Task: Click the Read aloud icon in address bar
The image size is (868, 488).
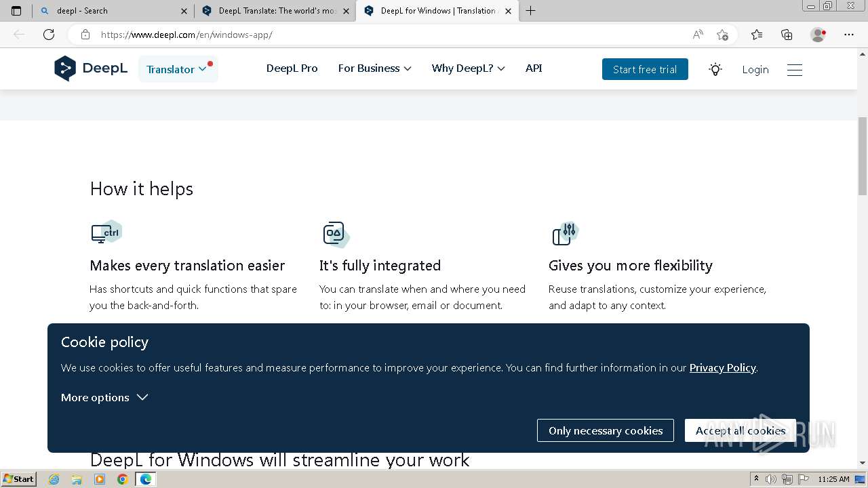Action: click(x=698, y=35)
